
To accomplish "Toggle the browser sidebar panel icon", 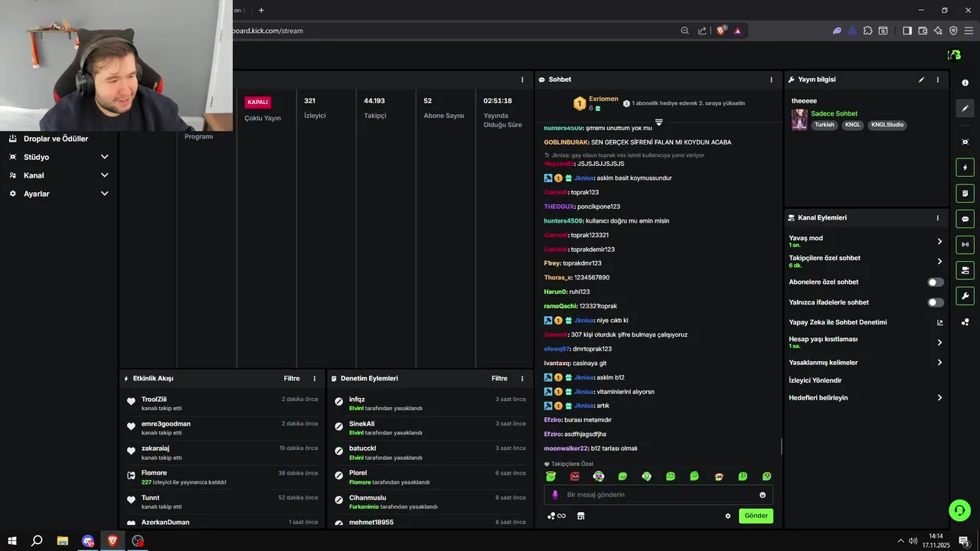I will point(907,31).
